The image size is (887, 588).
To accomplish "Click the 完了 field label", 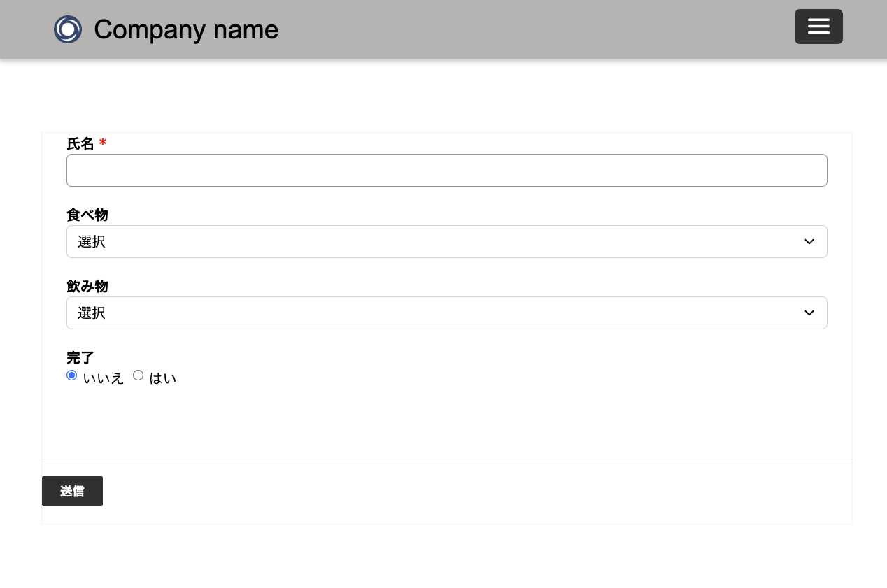I will coord(80,358).
